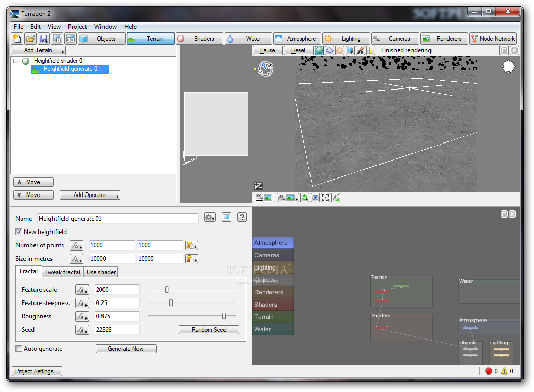Open the animation menu for Size in metres
534x392 pixels.
tap(76, 259)
